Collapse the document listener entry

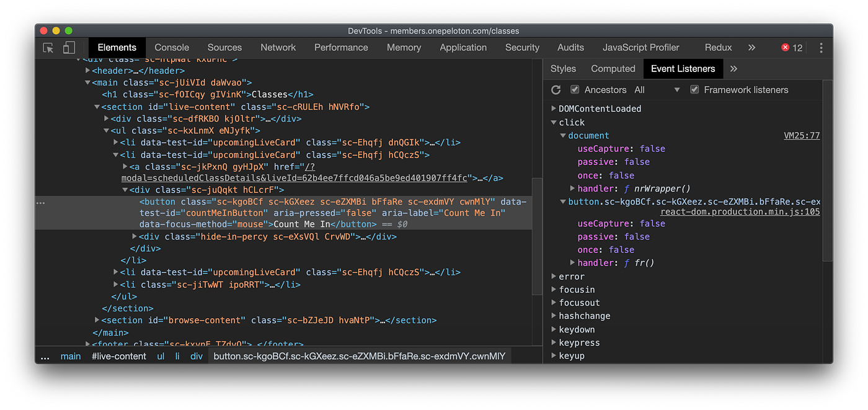pos(563,136)
